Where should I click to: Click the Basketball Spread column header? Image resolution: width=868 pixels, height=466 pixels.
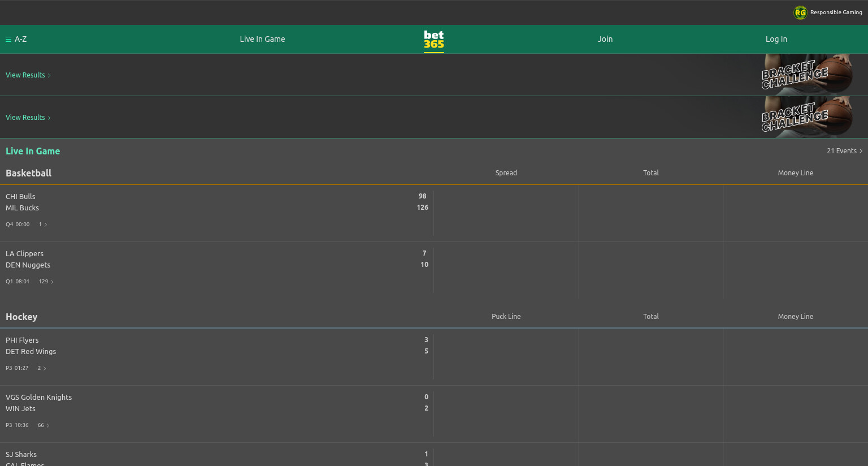(506, 173)
